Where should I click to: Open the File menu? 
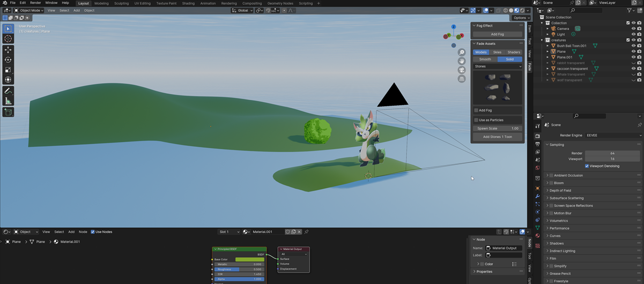(x=12, y=3)
